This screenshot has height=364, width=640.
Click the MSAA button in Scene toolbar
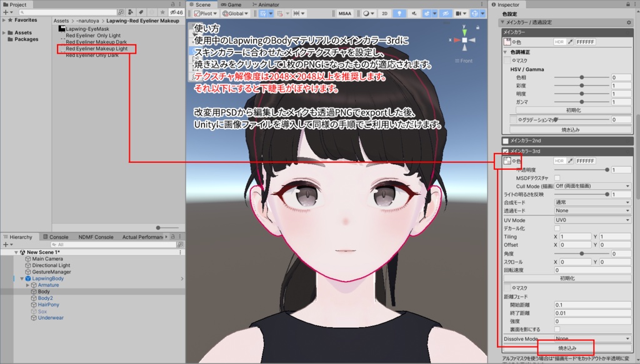tap(345, 14)
